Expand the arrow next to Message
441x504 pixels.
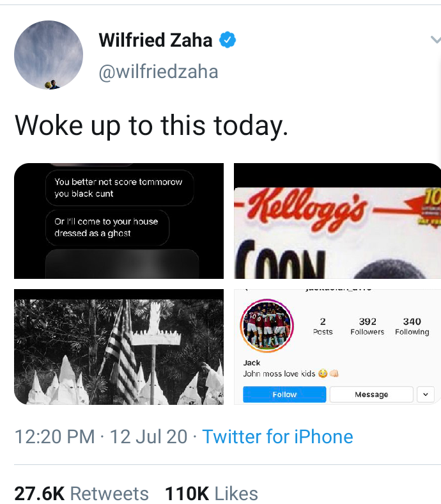tap(426, 395)
